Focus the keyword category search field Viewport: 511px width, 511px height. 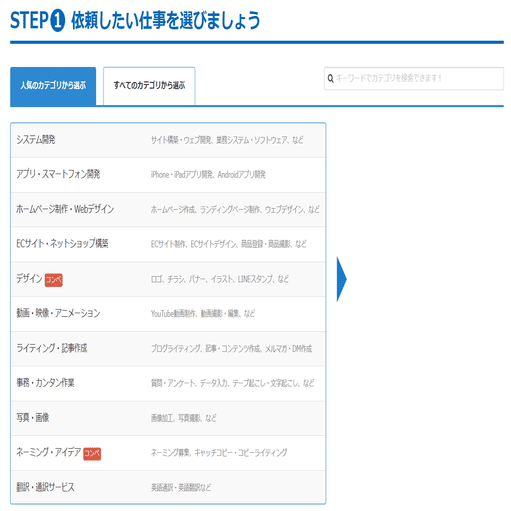(414, 79)
